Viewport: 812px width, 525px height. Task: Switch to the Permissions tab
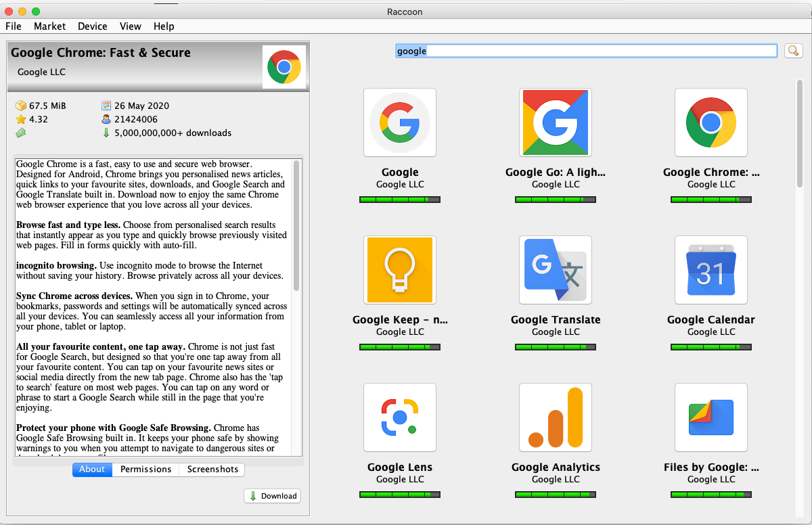pyautogui.click(x=145, y=470)
